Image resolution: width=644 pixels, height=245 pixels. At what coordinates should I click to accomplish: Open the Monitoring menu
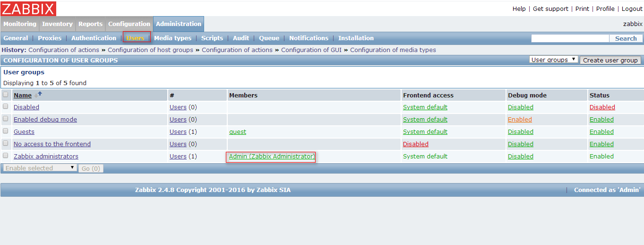tap(20, 24)
